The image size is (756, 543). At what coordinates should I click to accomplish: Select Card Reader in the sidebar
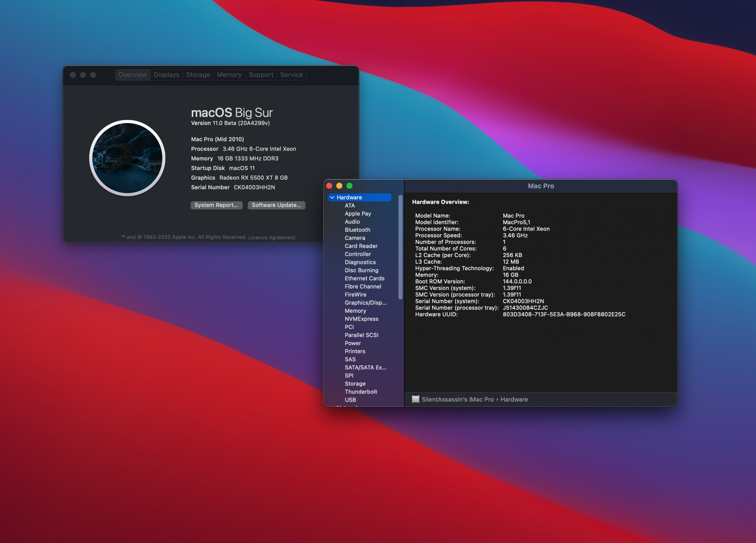click(361, 246)
